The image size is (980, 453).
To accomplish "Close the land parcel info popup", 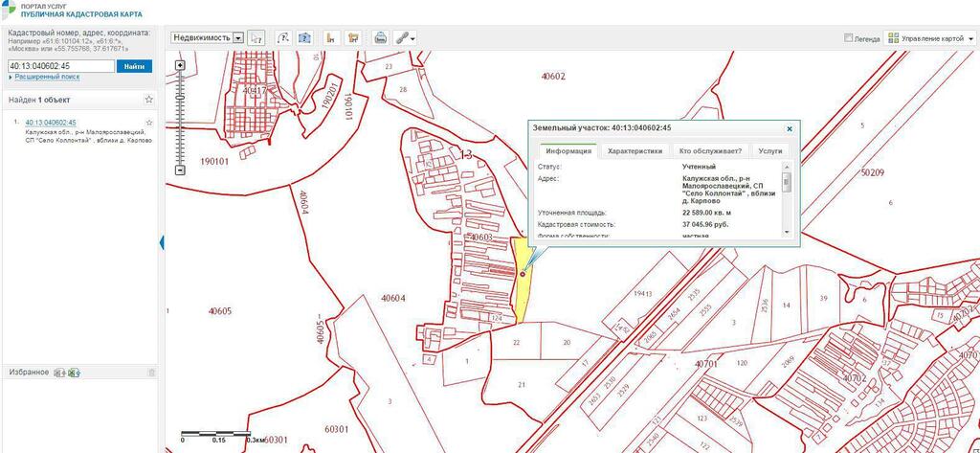I will (x=790, y=128).
